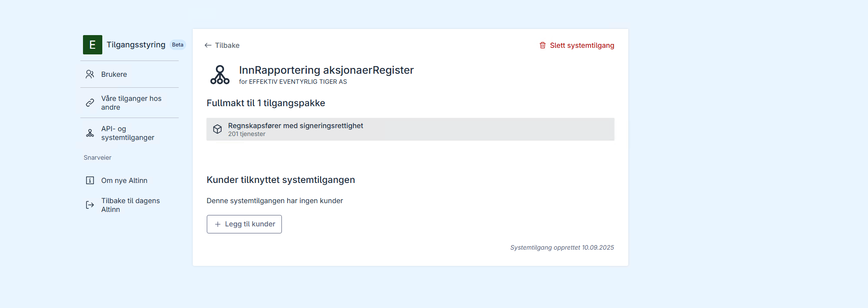The image size is (868, 308).
Task: Click the green E organization logo
Action: pyautogui.click(x=93, y=45)
